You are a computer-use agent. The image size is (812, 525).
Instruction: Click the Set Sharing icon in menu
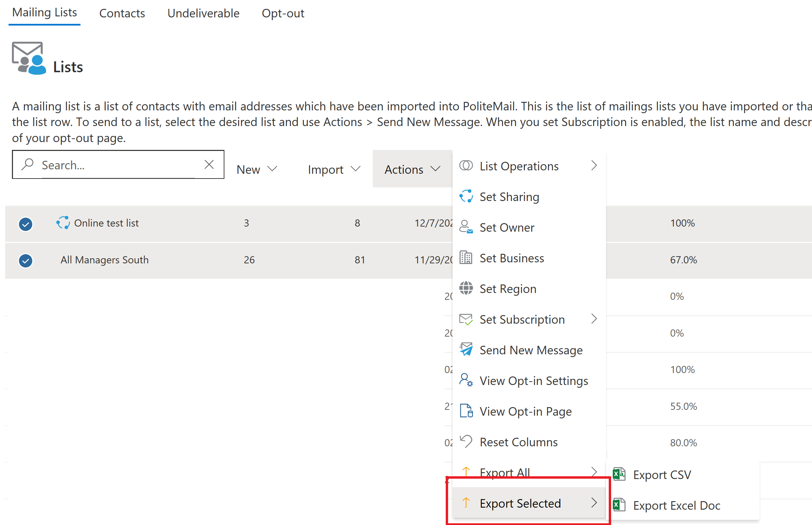pyautogui.click(x=466, y=197)
